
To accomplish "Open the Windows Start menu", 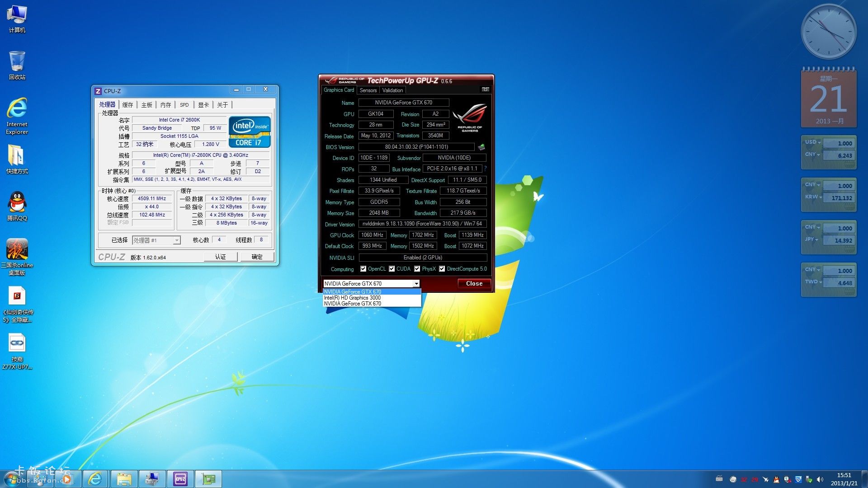I will pyautogui.click(x=11, y=479).
